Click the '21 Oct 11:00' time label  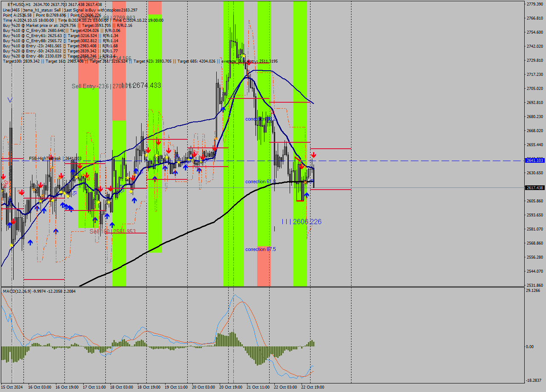click(x=258, y=387)
